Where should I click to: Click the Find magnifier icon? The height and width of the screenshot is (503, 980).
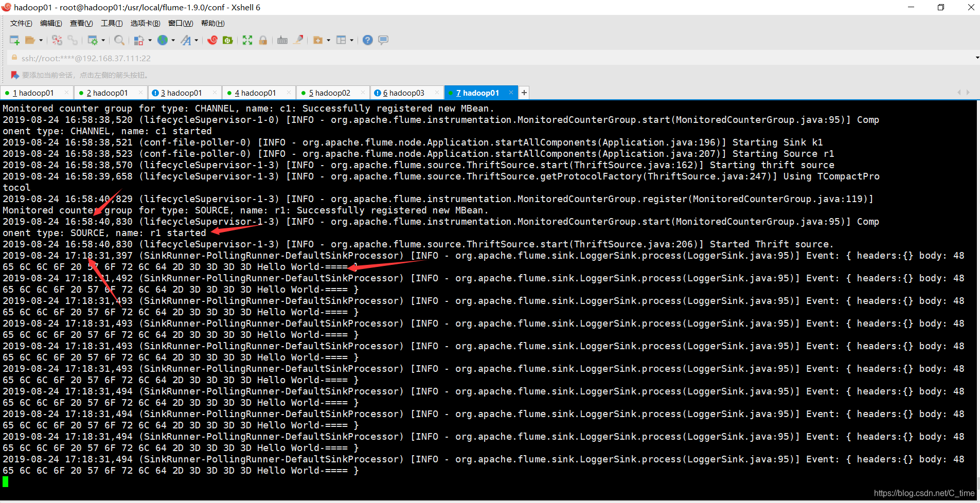click(119, 40)
